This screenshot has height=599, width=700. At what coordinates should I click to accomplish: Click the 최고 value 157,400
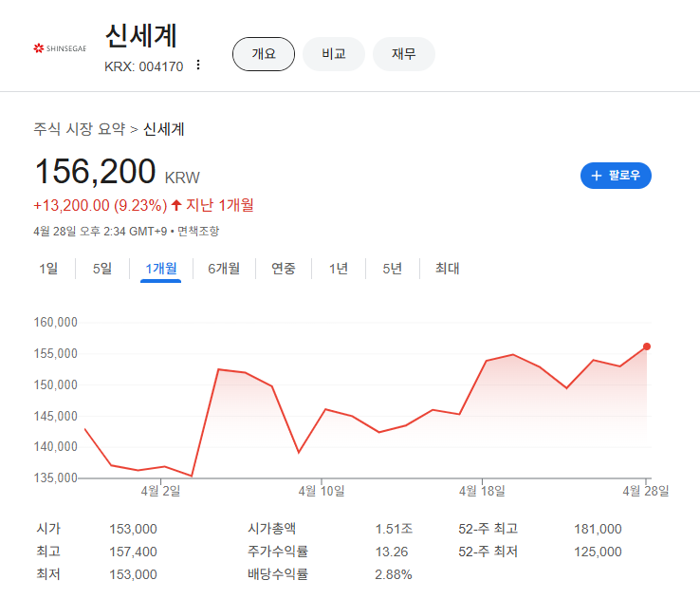(x=133, y=552)
